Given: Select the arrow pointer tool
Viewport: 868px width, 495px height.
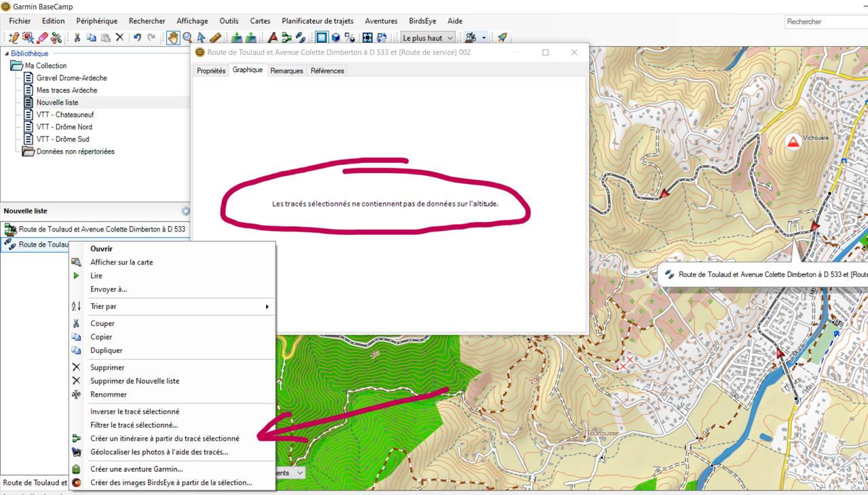Looking at the screenshot, I should coord(202,38).
